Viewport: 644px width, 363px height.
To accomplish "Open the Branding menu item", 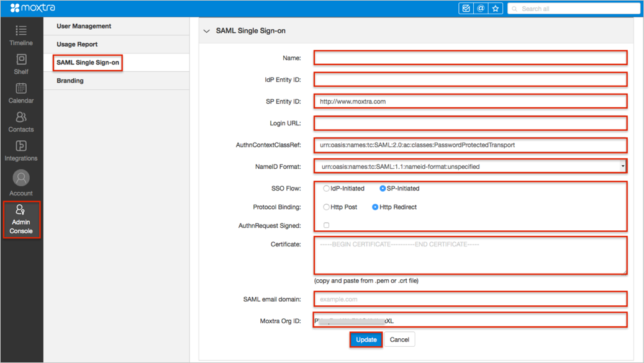I will [70, 81].
